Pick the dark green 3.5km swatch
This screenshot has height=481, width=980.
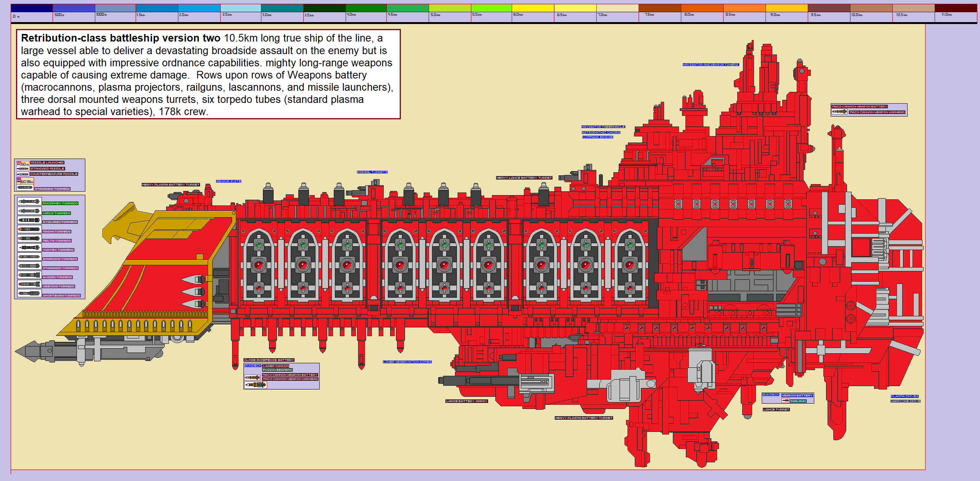point(324,8)
